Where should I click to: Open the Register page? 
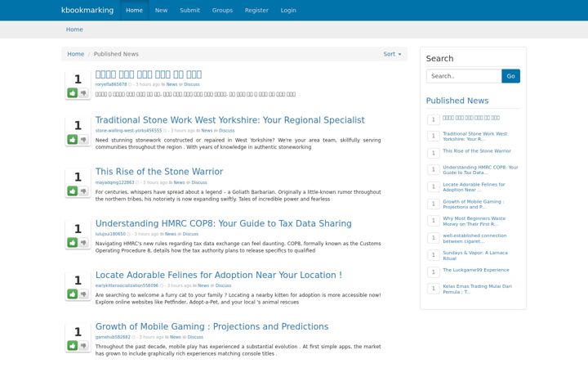pyautogui.click(x=256, y=10)
